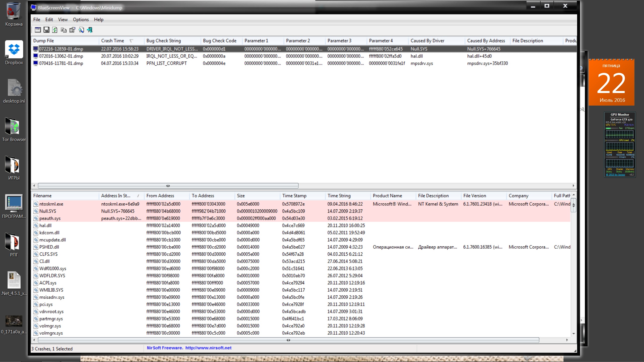The image size is (644, 362).
Task: Sort by Crash Time column header
Action: 113,41
